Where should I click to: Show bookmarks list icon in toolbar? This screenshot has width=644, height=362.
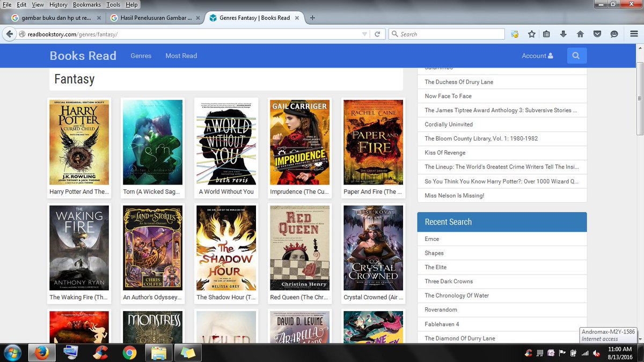(546, 34)
